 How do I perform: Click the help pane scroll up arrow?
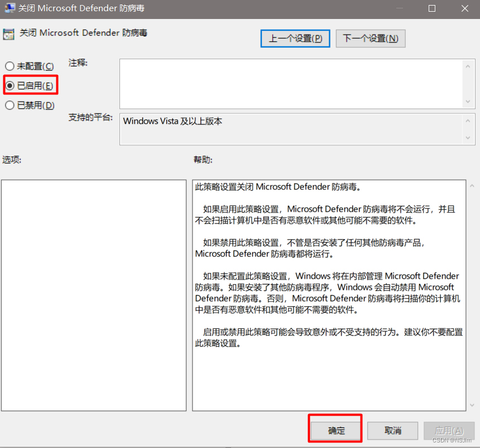pos(472,185)
